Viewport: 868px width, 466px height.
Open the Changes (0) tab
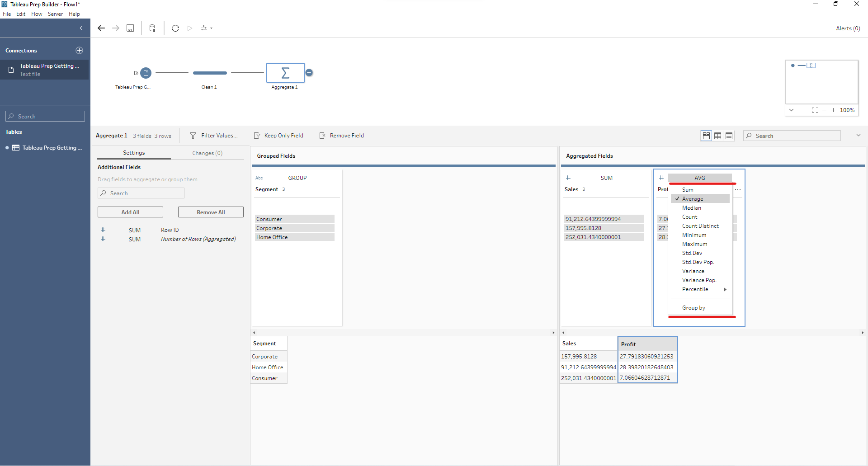(x=207, y=153)
